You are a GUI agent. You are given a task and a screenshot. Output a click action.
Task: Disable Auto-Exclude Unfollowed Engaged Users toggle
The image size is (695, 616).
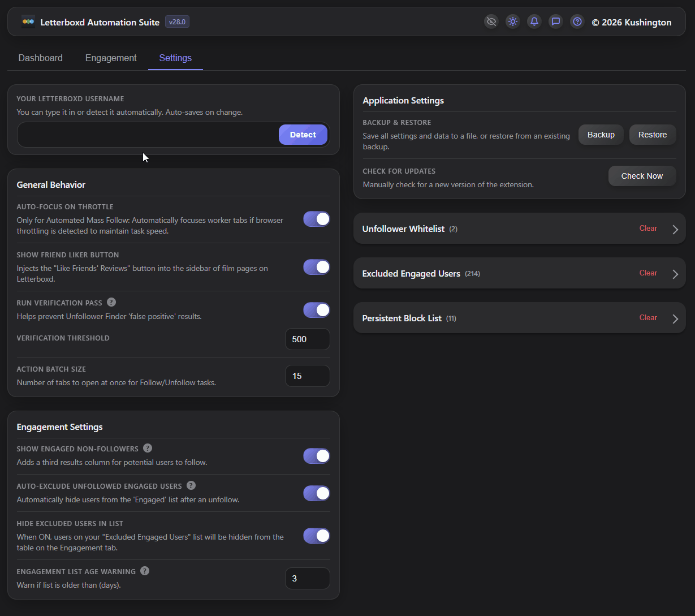(x=317, y=493)
